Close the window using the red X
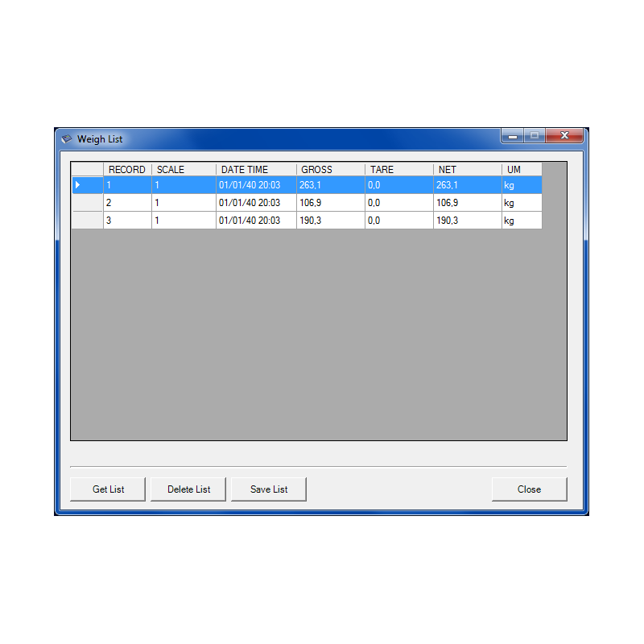The height and width of the screenshot is (644, 644). [x=565, y=136]
